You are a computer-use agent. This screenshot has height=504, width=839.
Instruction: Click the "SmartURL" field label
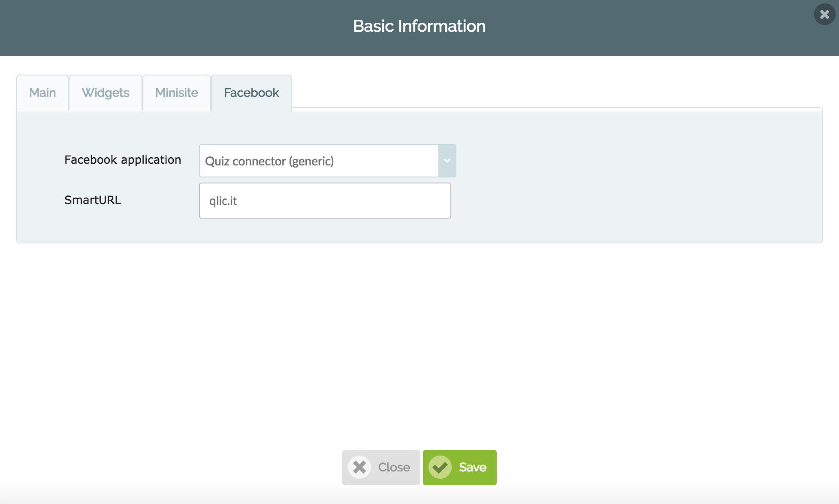point(93,200)
